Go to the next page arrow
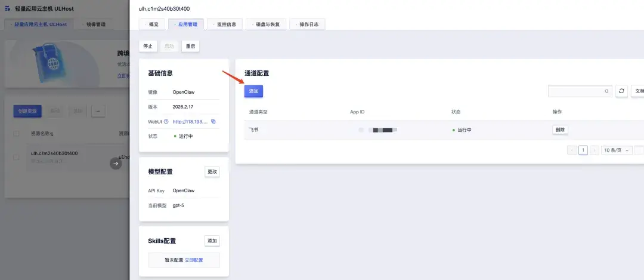This screenshot has width=644, height=280. (595, 150)
